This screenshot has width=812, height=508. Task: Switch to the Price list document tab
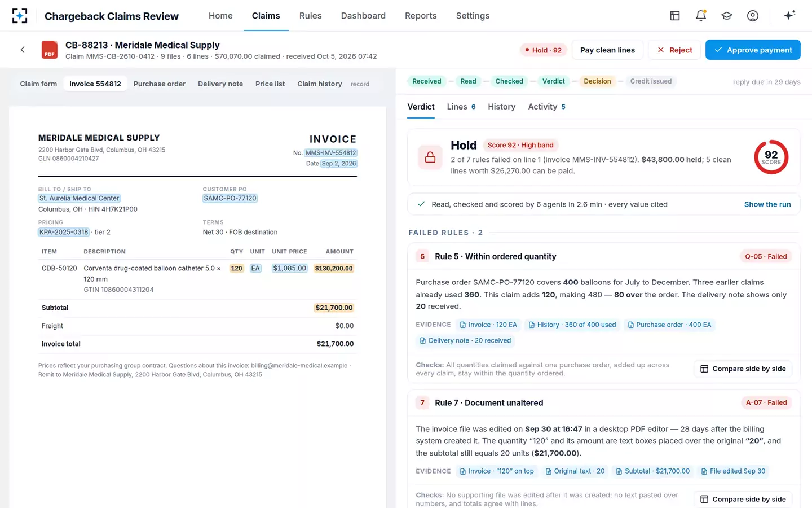[270, 84]
